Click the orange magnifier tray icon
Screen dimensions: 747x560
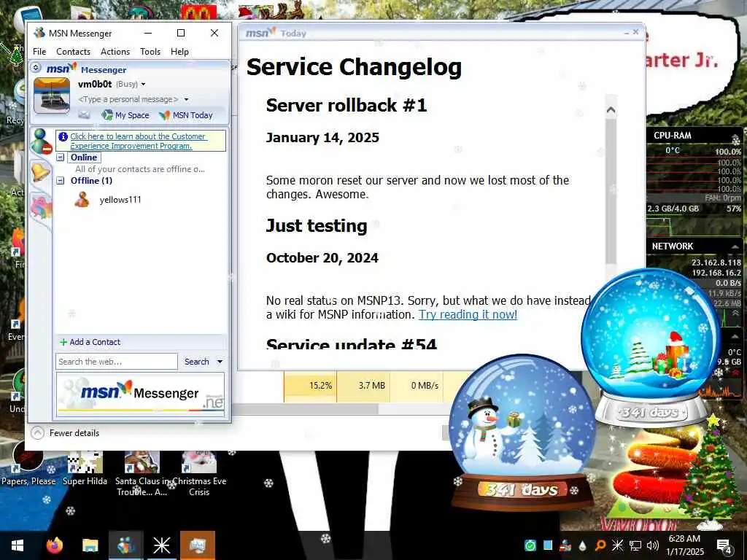(600, 545)
